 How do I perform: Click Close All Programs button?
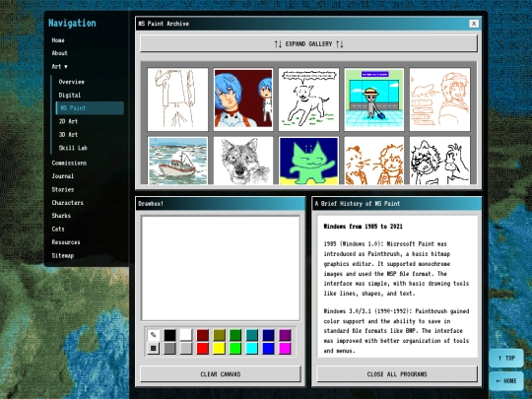[x=397, y=374]
